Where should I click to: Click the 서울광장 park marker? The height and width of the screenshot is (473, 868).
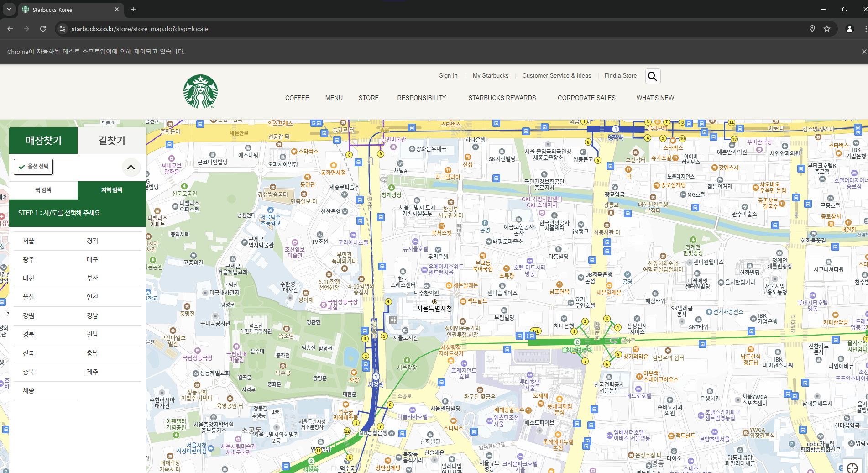coord(407,360)
